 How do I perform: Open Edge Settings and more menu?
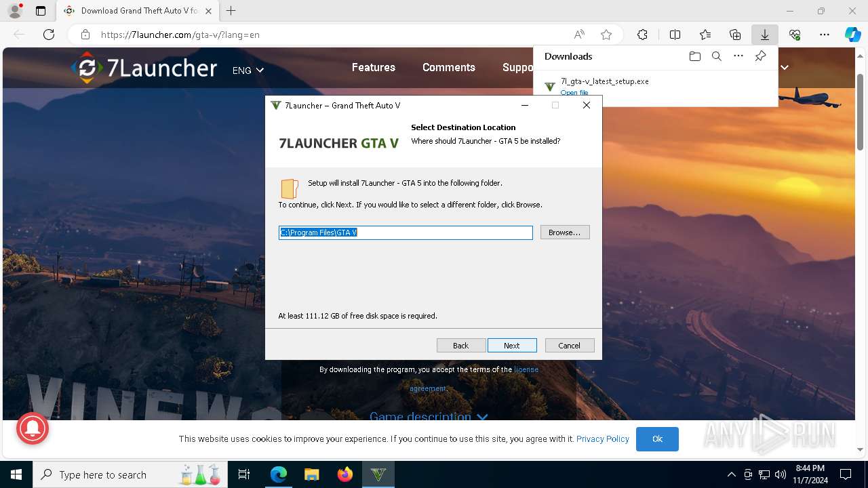825,35
